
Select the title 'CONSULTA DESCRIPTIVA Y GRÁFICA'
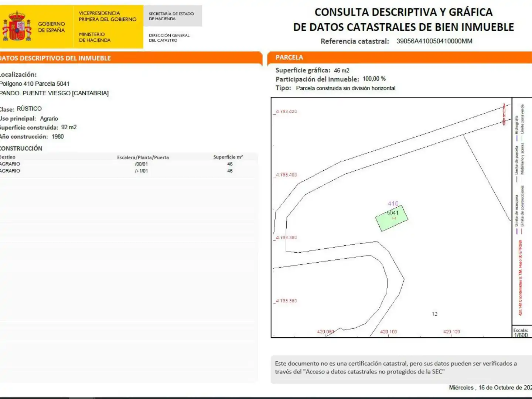point(403,12)
